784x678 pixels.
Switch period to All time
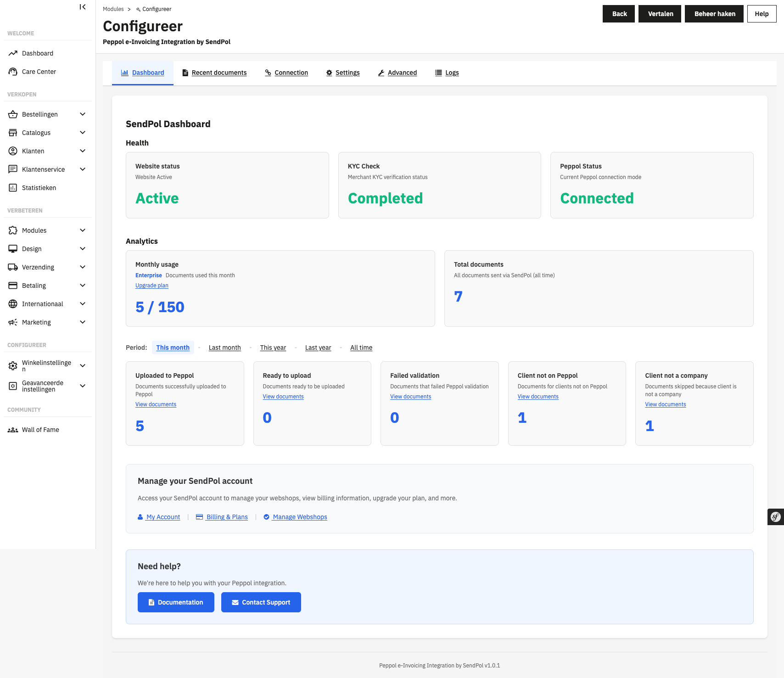point(361,347)
